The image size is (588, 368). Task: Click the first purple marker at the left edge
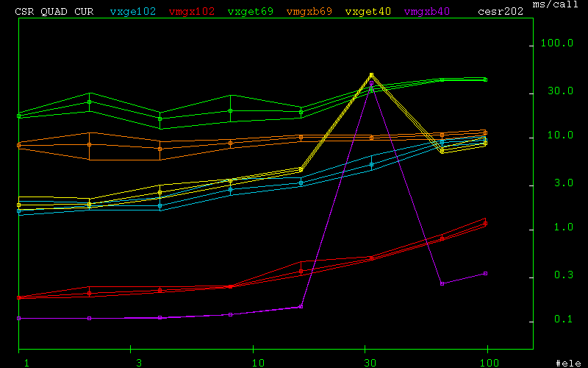point(19,318)
